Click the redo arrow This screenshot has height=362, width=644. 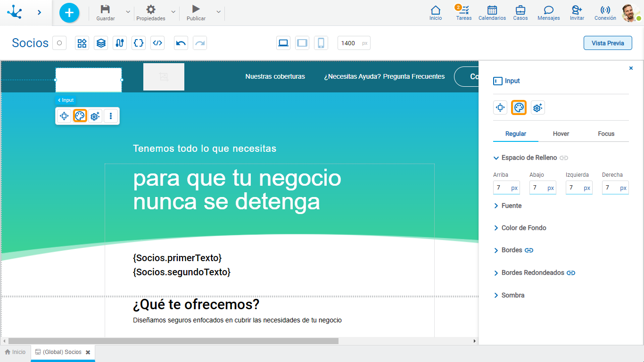[200, 43]
